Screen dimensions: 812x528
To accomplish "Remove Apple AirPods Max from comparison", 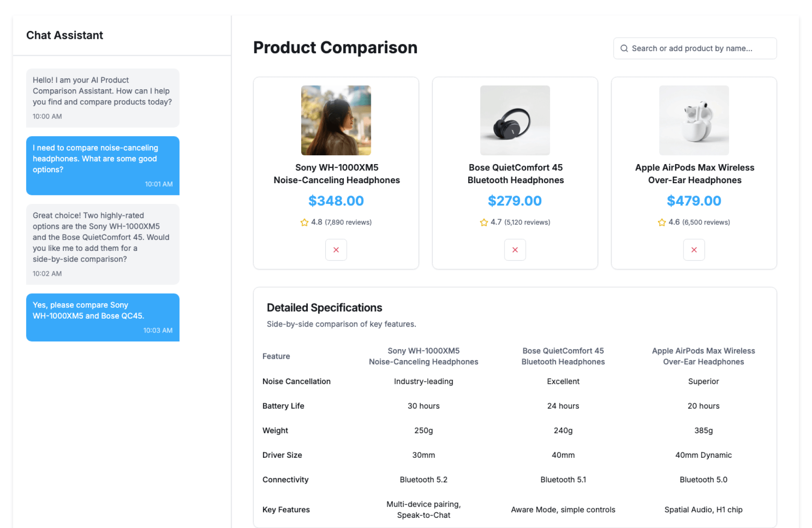I will click(x=694, y=250).
